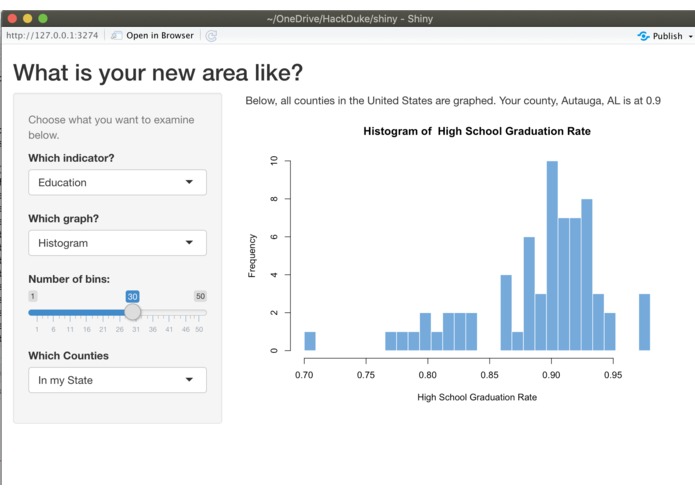This screenshot has height=494, width=695.
Task: Click the tallest histogram bar at 0.90
Action: click(x=552, y=256)
